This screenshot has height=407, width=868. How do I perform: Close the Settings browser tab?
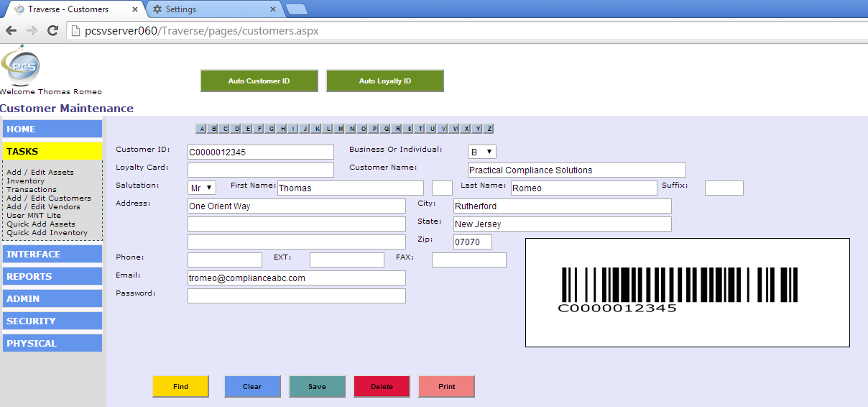coord(273,9)
